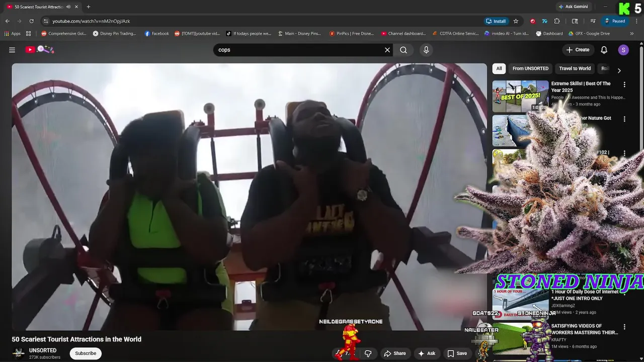
Task: Open options menu for the '#102' video
Action: pyautogui.click(x=624, y=153)
